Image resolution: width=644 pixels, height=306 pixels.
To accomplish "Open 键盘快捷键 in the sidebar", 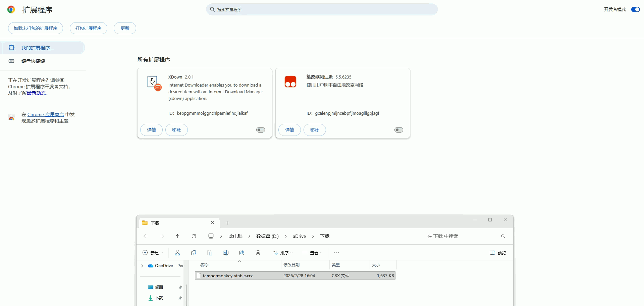I will (x=33, y=61).
